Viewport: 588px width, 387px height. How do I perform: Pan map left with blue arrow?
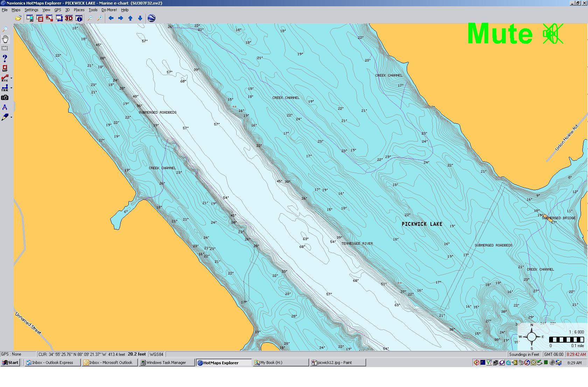pos(111,18)
